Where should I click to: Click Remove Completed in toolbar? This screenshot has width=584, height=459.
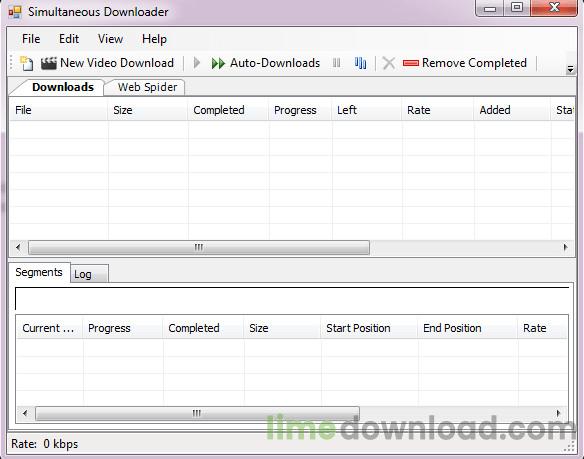465,63
